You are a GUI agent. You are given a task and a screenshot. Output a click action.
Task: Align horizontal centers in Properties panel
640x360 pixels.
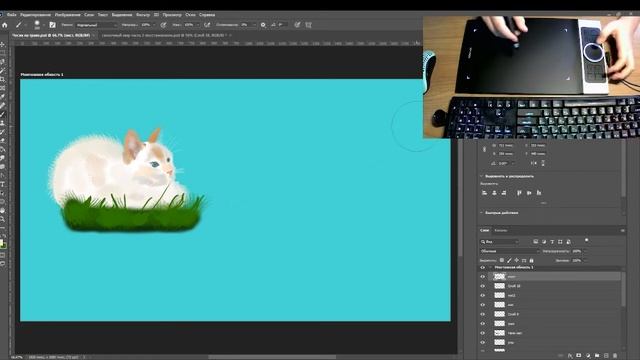494,193
